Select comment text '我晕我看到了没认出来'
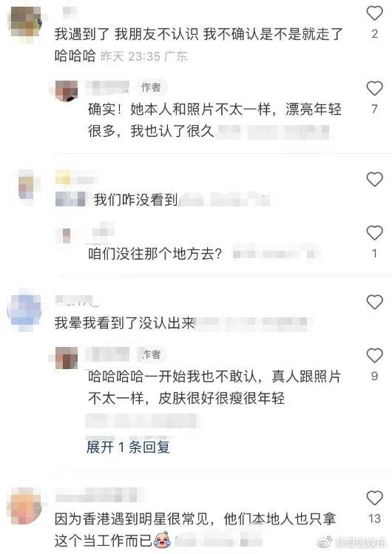The height and width of the screenshot is (554, 392). pyautogui.click(x=125, y=323)
